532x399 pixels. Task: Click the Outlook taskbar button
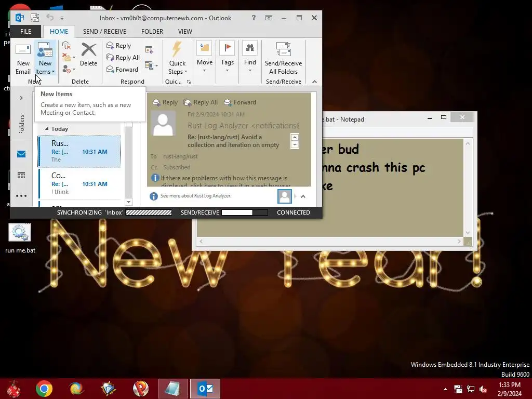(205, 389)
